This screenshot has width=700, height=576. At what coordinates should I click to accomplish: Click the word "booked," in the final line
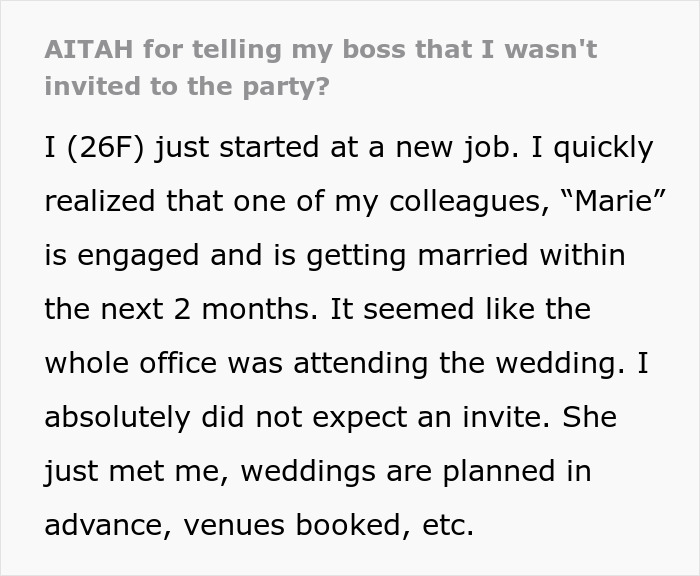pyautogui.click(x=353, y=526)
